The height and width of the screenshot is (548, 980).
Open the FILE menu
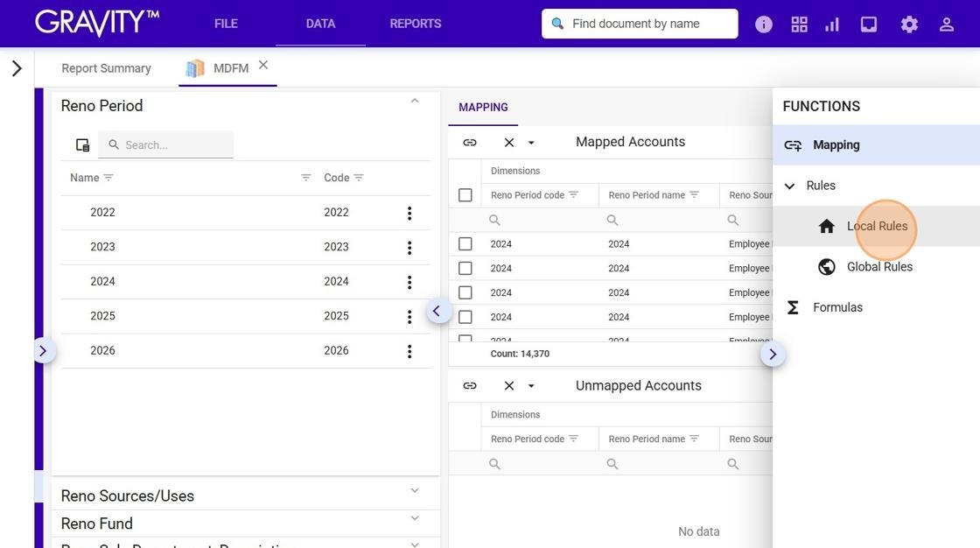(226, 24)
